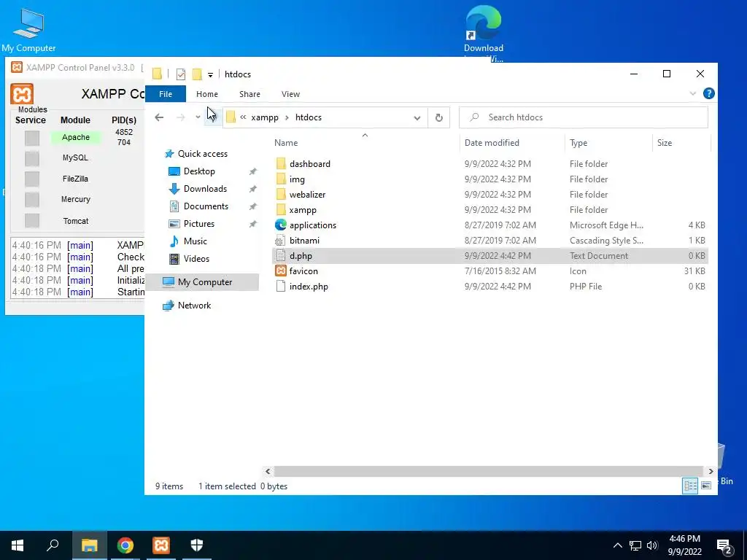Toggle MySQL service checkbox in XAMPP
The width and height of the screenshot is (747, 560).
pyautogui.click(x=32, y=158)
